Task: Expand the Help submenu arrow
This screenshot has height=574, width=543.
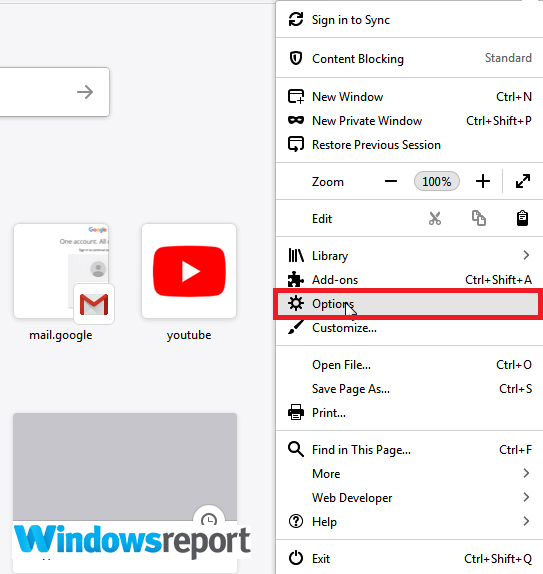Action: [526, 521]
